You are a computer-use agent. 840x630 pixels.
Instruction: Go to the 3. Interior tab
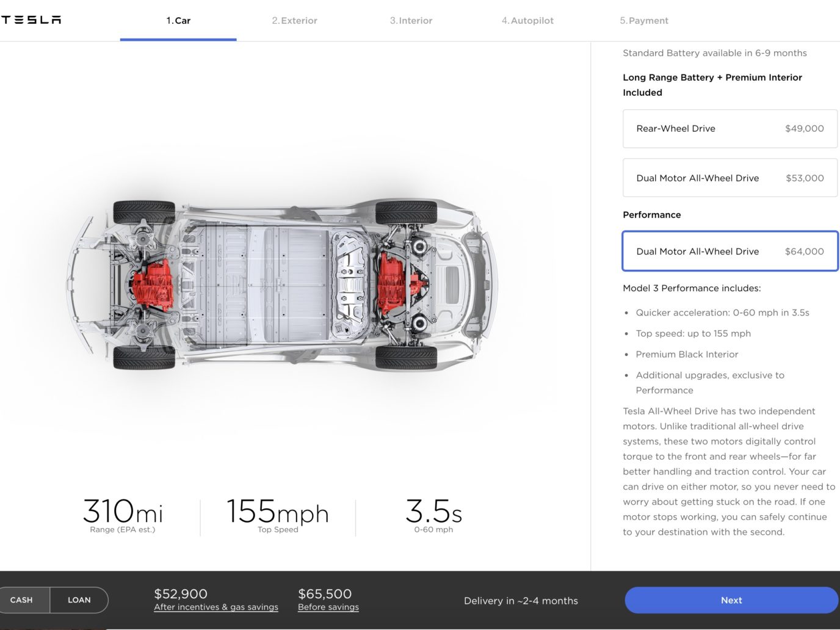point(411,21)
